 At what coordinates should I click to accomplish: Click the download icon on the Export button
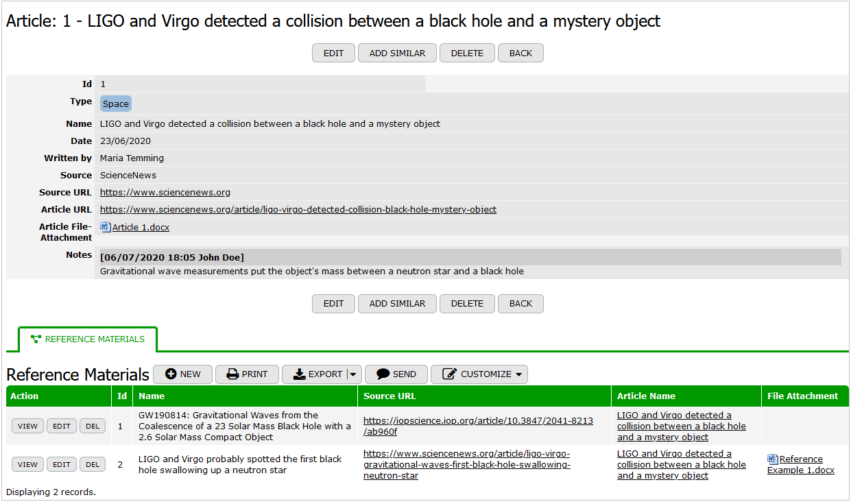click(x=299, y=374)
